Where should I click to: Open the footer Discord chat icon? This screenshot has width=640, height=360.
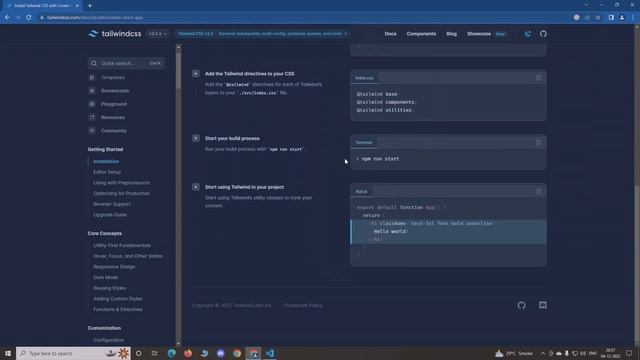(x=542, y=305)
